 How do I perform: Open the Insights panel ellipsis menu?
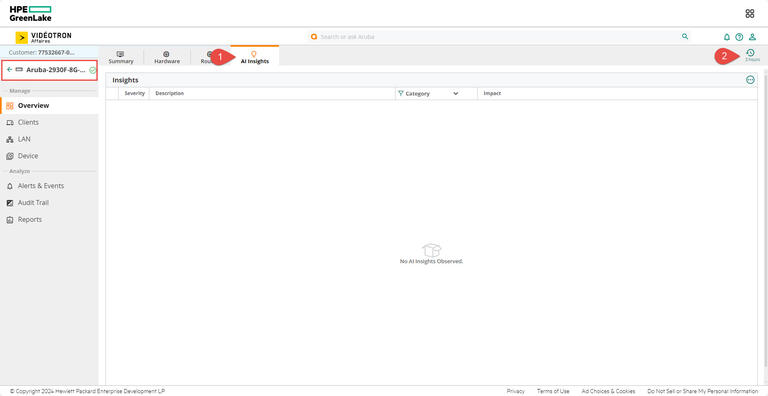coord(750,79)
